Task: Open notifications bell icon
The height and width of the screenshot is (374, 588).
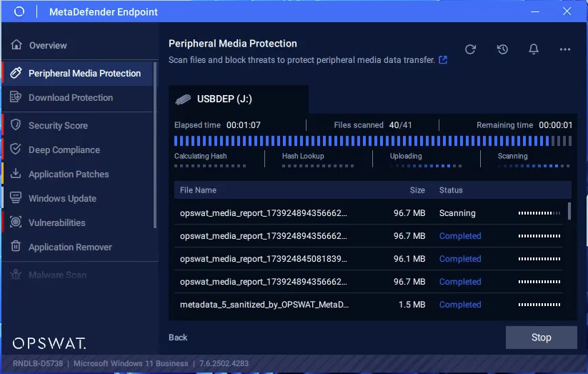Action: pos(534,49)
